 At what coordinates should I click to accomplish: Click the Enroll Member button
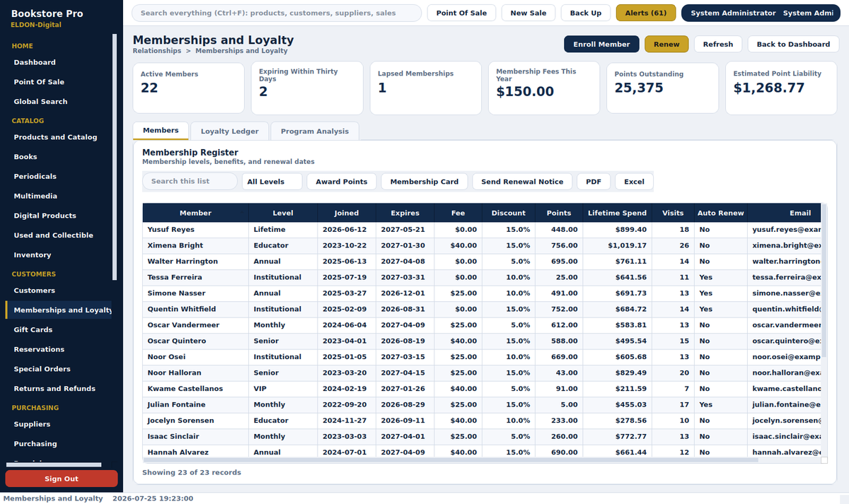[x=601, y=44]
